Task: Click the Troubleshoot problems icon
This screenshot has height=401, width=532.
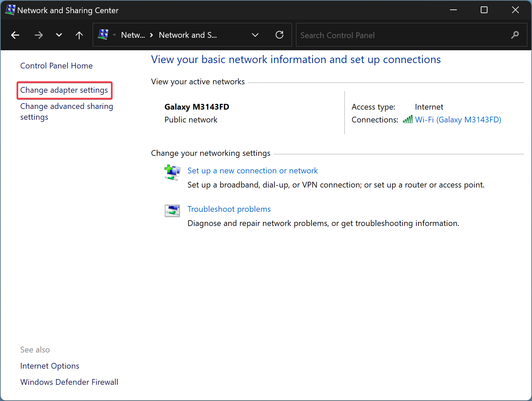Action: point(172,211)
